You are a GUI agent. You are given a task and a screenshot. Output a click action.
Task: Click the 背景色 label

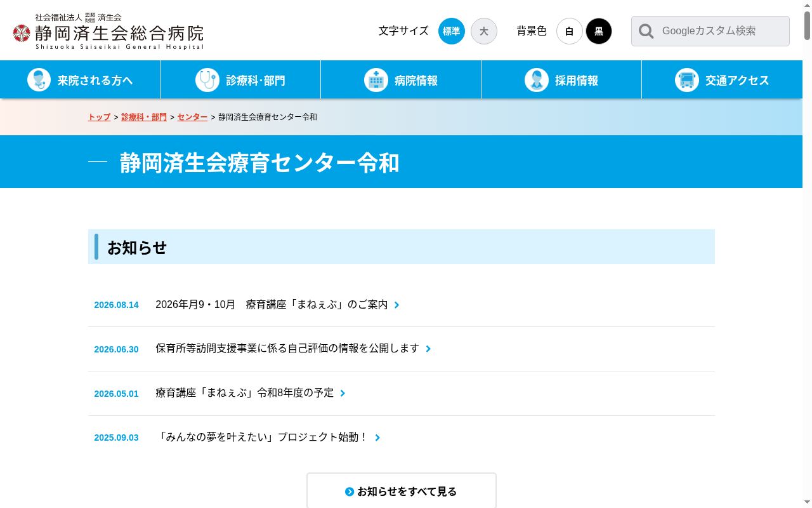[x=532, y=31]
